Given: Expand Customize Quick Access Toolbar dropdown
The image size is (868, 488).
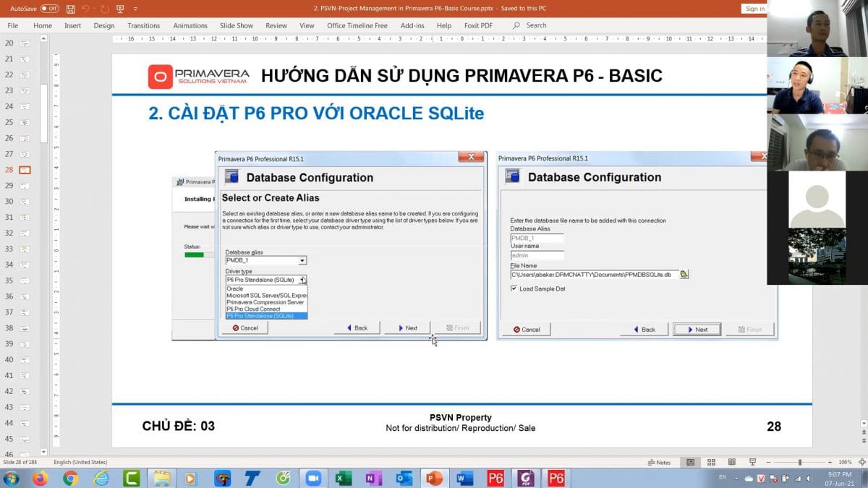Looking at the screenshot, I should pyautogui.click(x=135, y=9).
